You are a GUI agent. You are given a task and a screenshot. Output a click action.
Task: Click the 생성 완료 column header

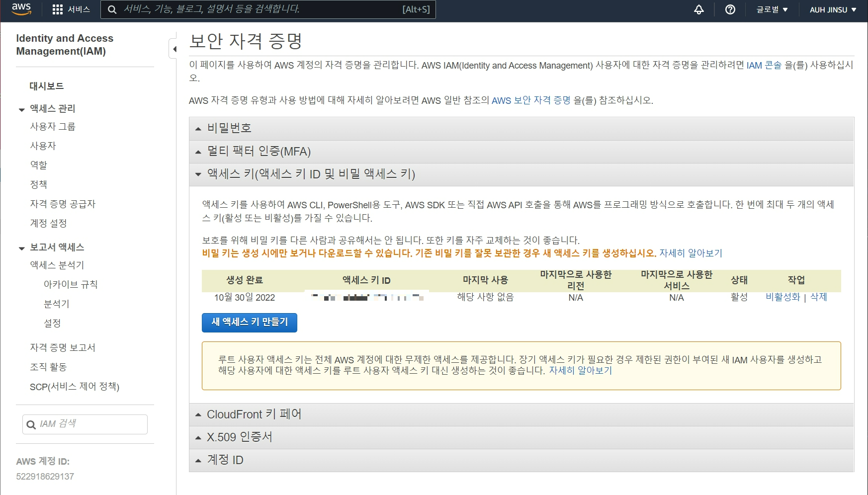point(245,280)
